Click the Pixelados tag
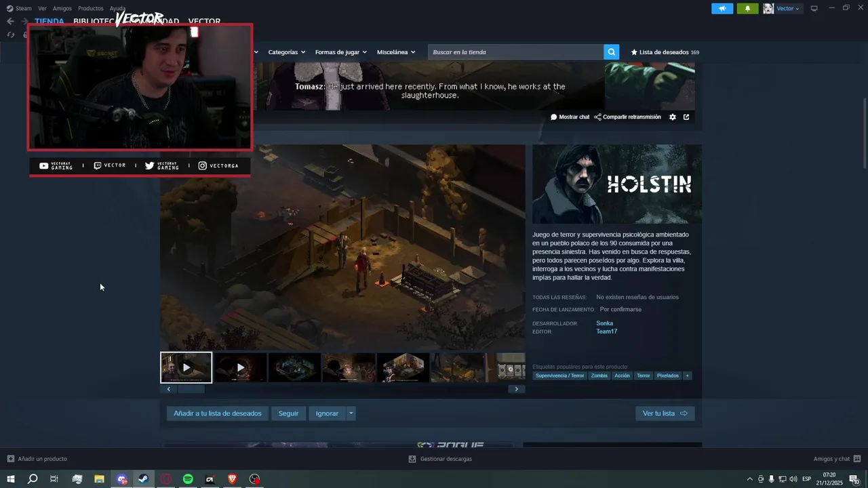The image size is (868, 488). pos(667,375)
